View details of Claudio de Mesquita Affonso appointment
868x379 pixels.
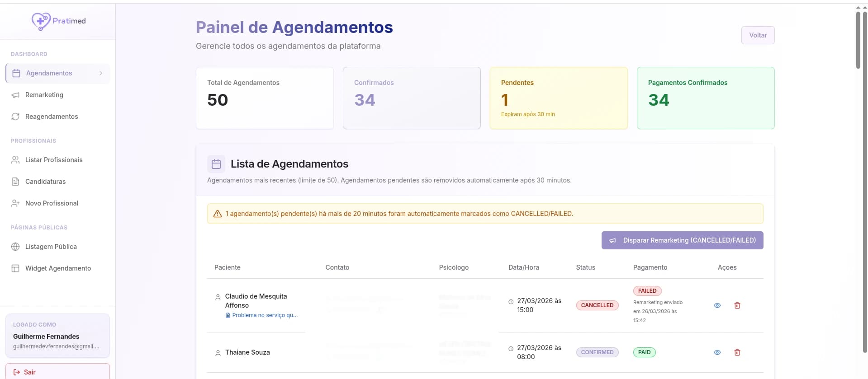click(717, 305)
